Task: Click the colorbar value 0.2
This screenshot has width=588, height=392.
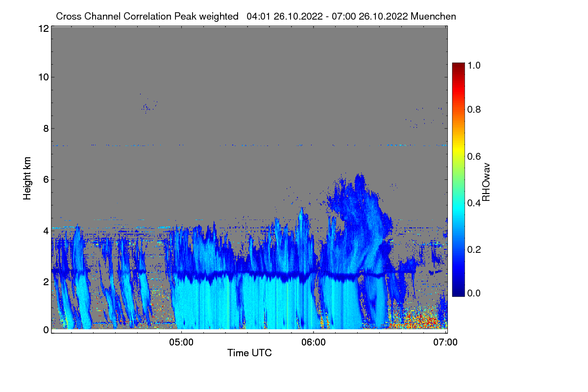Action: click(475, 249)
